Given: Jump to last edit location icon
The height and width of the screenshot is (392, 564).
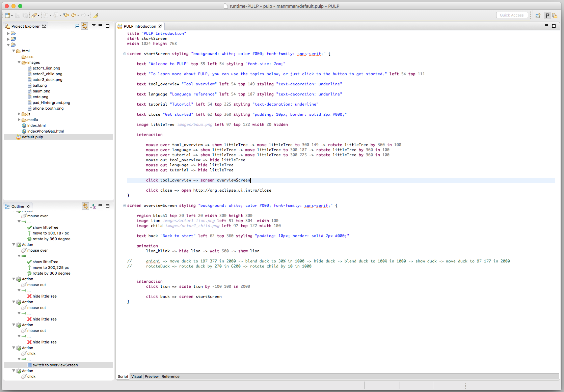Looking at the screenshot, I should tap(66, 15).
